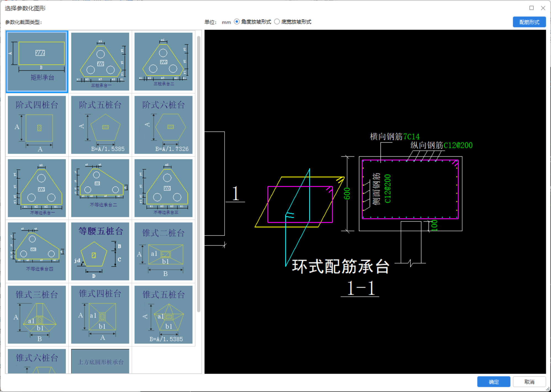Select the 等腰五桩台 shape

100,251
